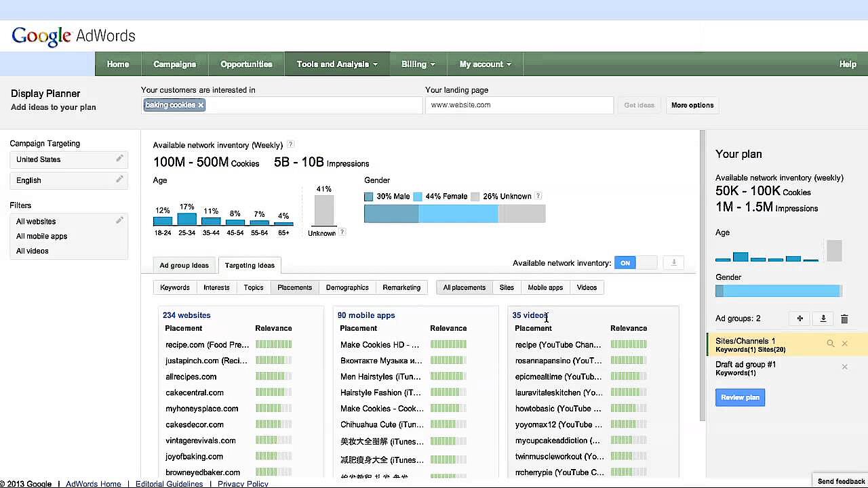Remove the 'baking cookies' keyword chip
The height and width of the screenshot is (488, 868).
[x=201, y=105]
